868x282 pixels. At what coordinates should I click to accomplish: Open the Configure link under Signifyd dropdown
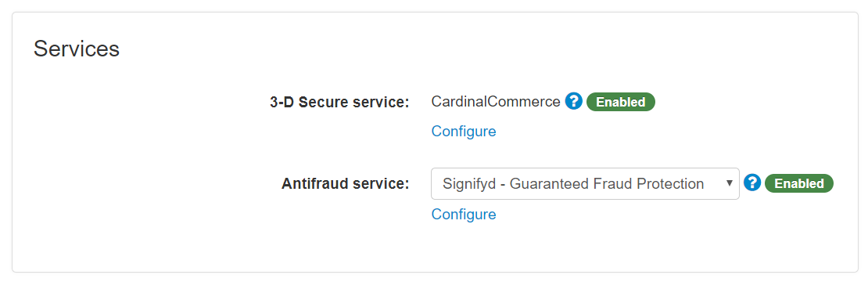(x=464, y=214)
